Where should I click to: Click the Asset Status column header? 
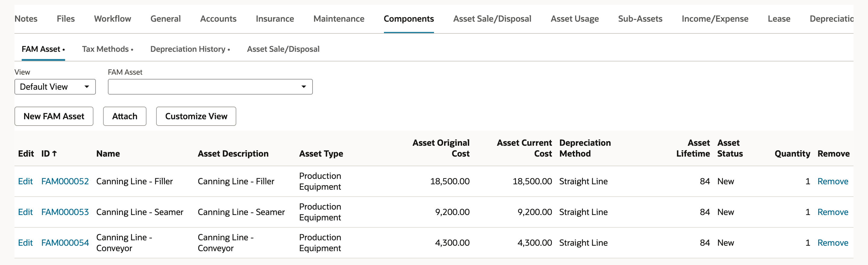730,148
